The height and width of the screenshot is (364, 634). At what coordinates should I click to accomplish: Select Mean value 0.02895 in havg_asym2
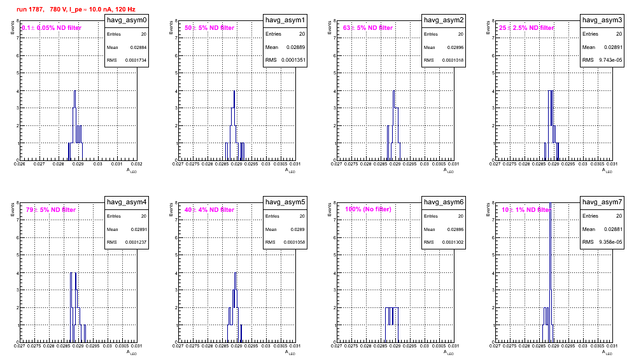pos(455,47)
